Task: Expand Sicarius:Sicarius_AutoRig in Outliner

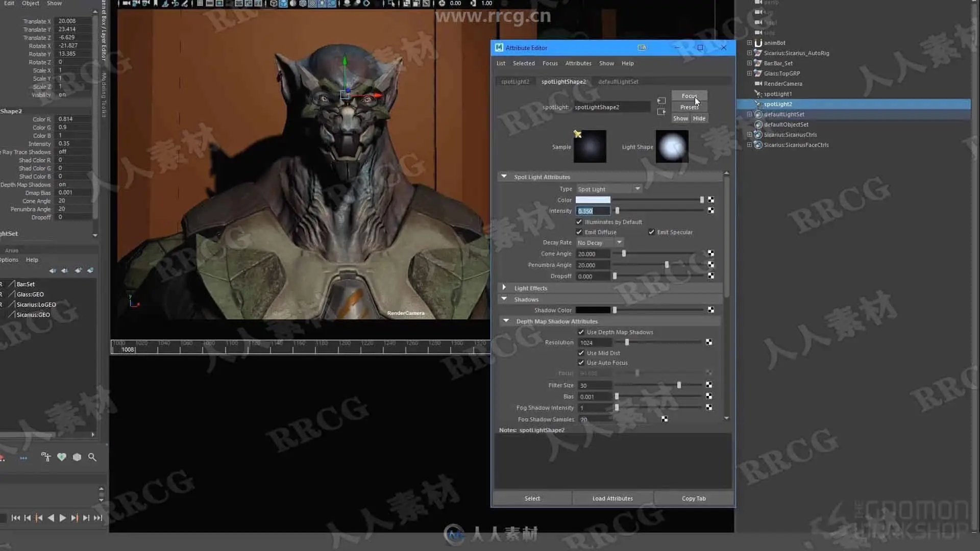Action: pos(749,53)
